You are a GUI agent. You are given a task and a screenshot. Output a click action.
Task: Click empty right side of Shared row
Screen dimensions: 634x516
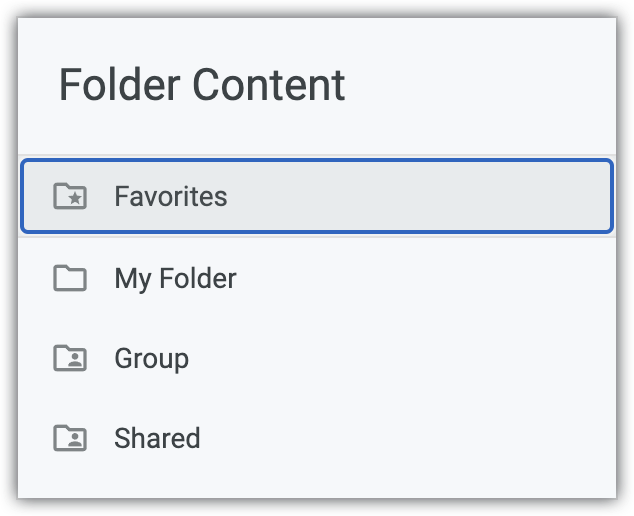point(450,438)
